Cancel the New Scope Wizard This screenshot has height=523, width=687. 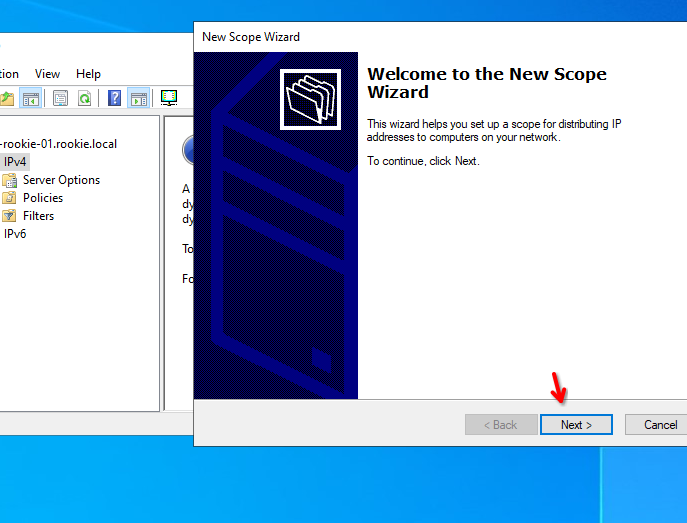click(x=657, y=425)
